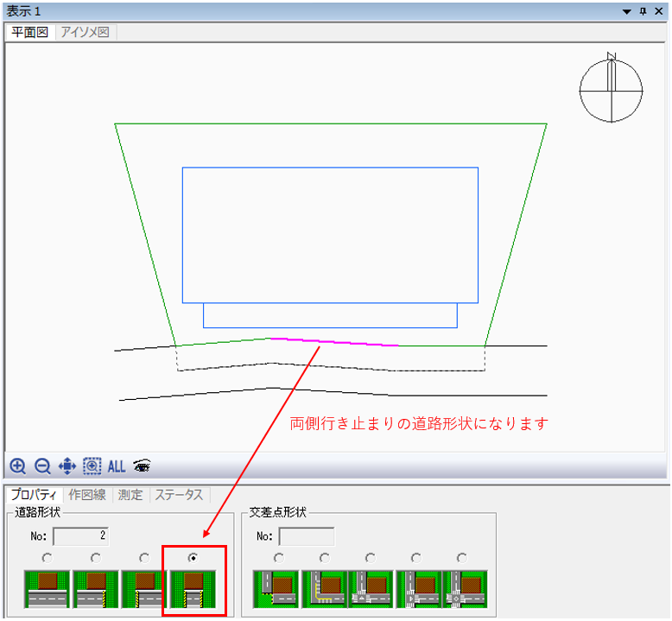The width and height of the screenshot is (672, 621).
Task: Select the L-corner intersection radio button
Action: (x=325, y=558)
